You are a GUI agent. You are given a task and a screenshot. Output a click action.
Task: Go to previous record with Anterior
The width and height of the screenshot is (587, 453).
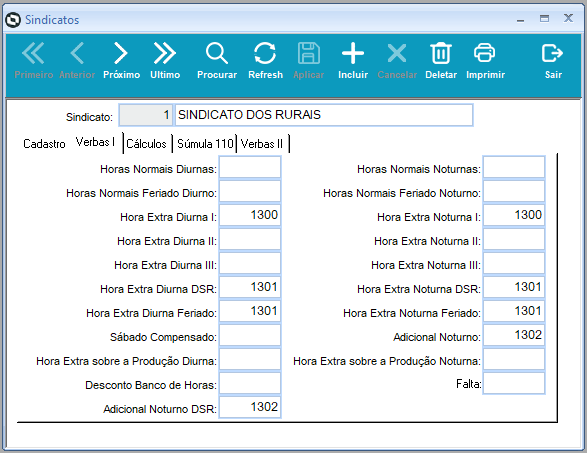click(x=77, y=60)
